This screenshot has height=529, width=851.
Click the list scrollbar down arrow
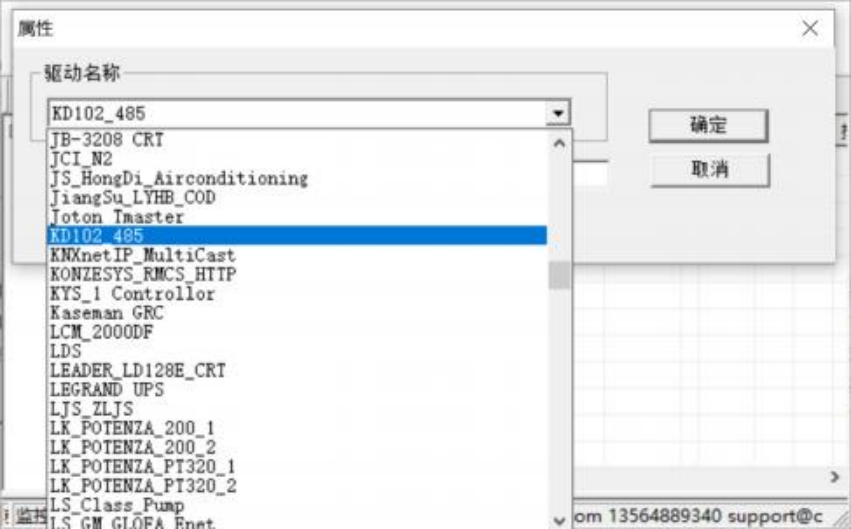click(x=559, y=520)
